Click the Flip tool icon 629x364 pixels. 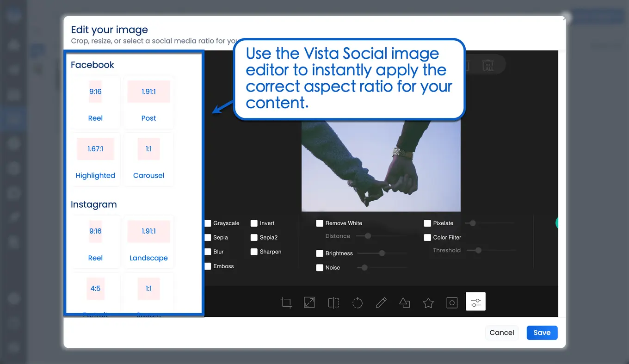[333, 302]
